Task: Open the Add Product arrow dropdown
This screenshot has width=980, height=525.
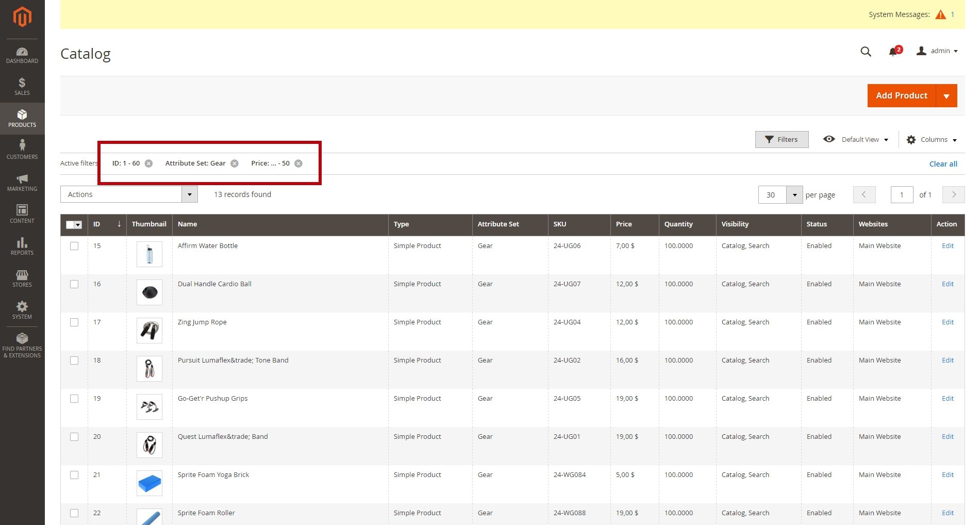Action: 946,96
